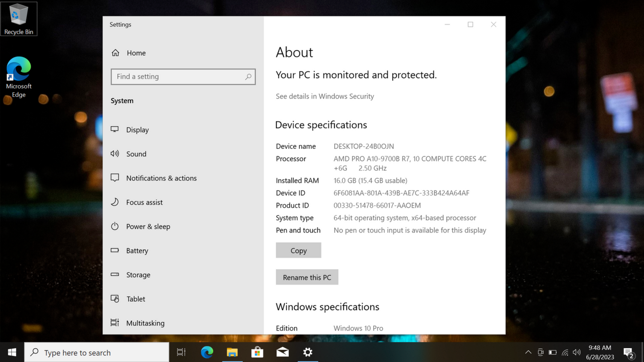The width and height of the screenshot is (644, 362).
Task: Open See details in Windows Security
Action: [x=324, y=96]
